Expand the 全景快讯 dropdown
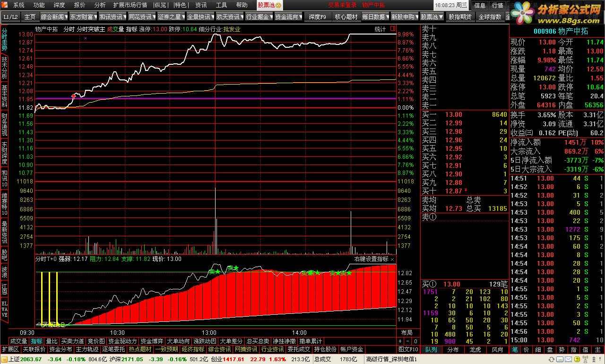The width and height of the screenshot is (605, 364). point(213,17)
